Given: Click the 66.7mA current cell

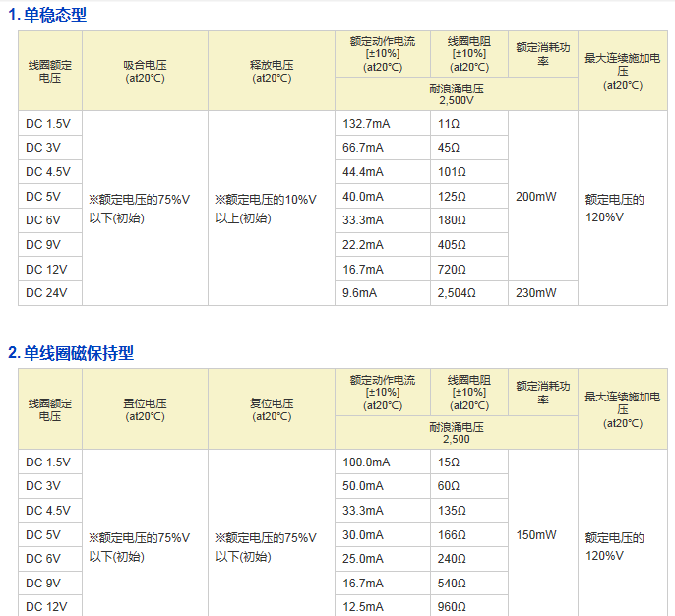Looking at the screenshot, I should point(361,148).
